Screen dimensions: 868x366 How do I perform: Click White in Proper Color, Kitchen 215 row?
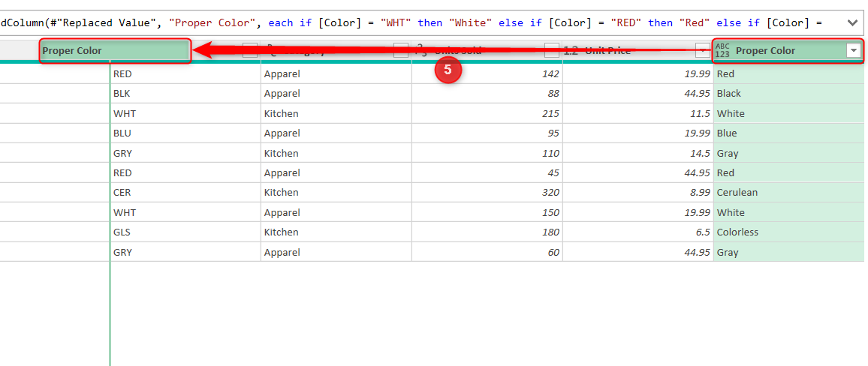[789, 113]
